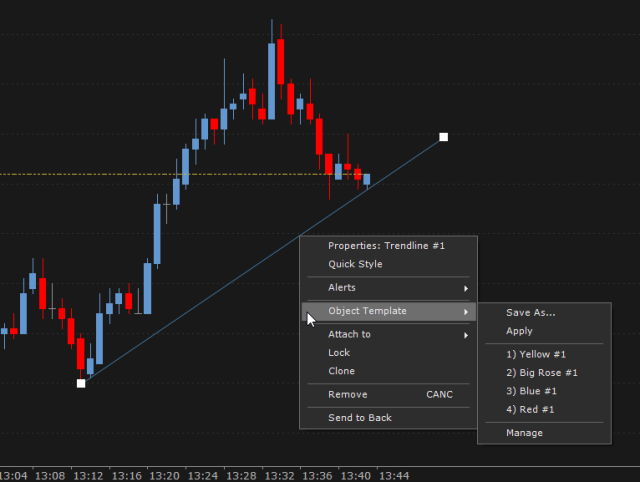
Task: Apply the Big Rose #1 template
Action: pyautogui.click(x=541, y=373)
